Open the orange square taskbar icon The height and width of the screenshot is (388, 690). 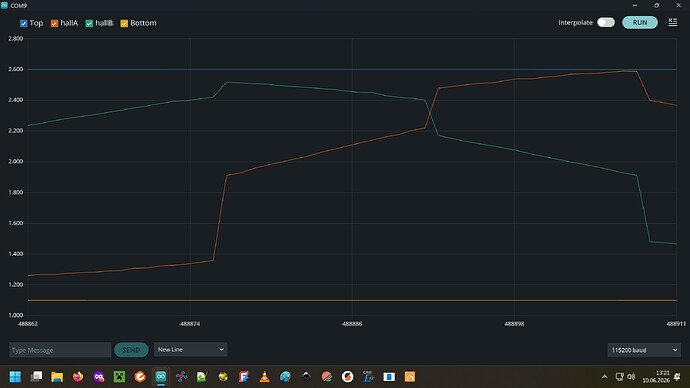click(x=410, y=377)
